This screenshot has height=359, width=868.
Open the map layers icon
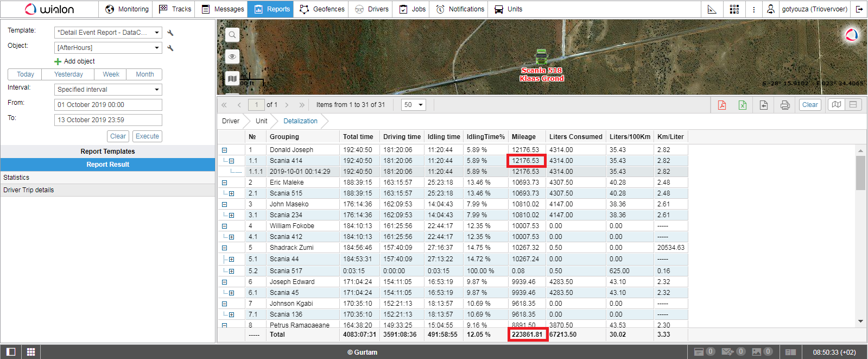tap(232, 79)
